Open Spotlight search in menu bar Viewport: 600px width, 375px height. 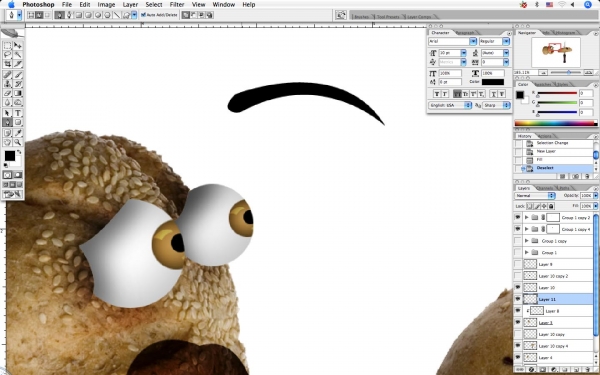coord(588,5)
